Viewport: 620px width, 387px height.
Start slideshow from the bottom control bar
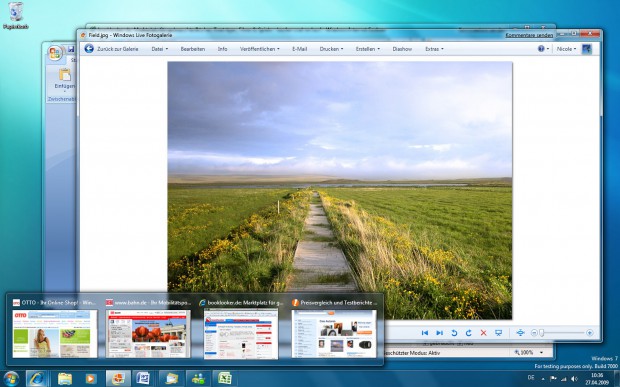point(498,333)
